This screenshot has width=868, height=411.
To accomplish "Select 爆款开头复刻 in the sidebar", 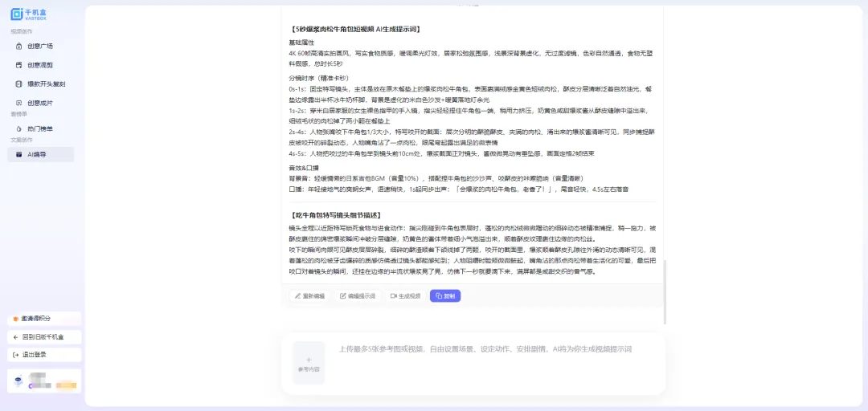I will click(40, 84).
